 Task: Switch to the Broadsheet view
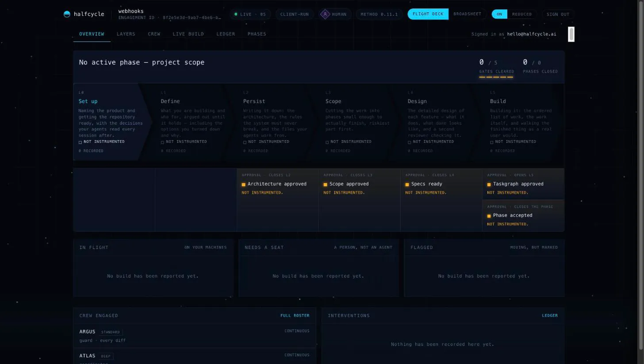pos(467,14)
